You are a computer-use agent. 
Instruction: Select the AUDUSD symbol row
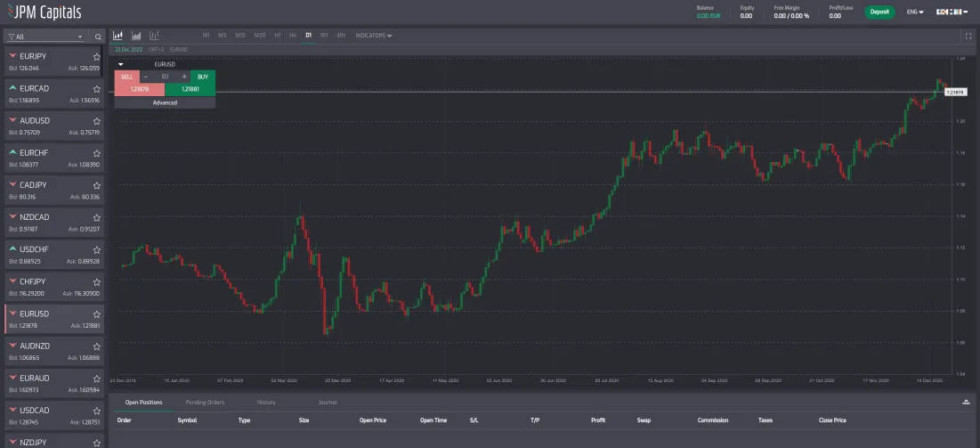tap(53, 126)
